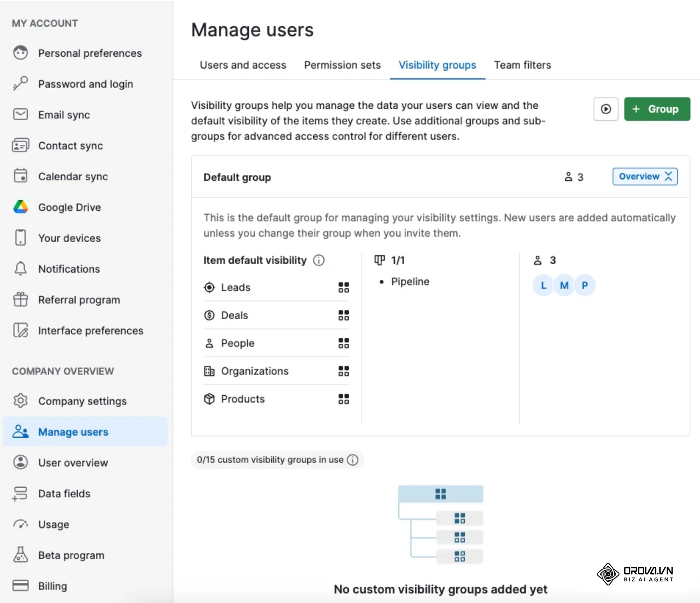Switch to Users and access tab

[243, 65]
